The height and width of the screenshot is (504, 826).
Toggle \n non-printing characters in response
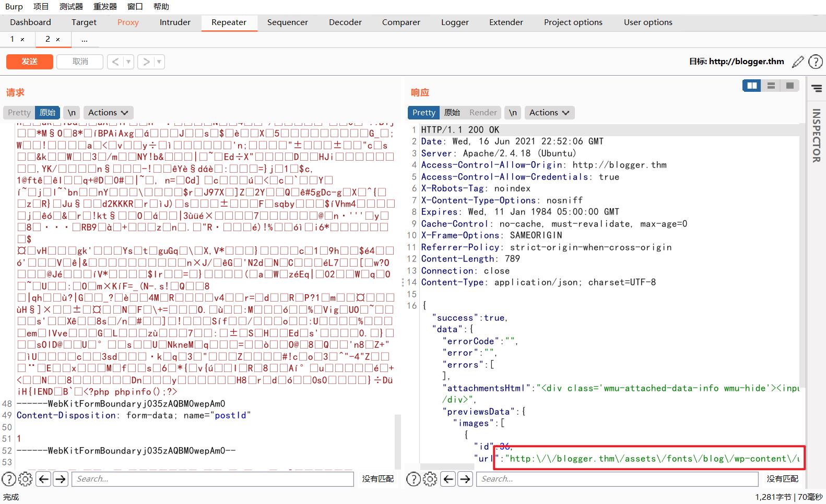point(513,112)
